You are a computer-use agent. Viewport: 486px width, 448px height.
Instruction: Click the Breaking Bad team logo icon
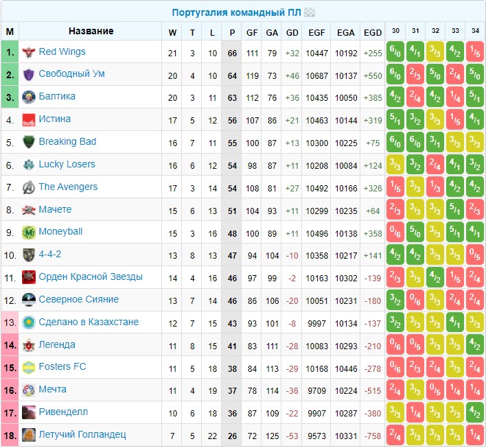29,142
